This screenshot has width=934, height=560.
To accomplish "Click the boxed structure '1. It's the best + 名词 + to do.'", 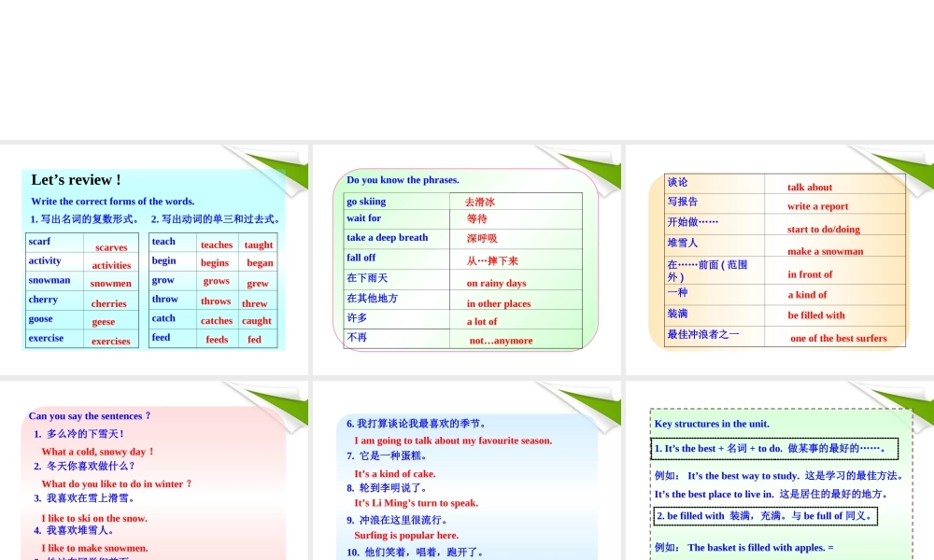I will click(x=774, y=449).
